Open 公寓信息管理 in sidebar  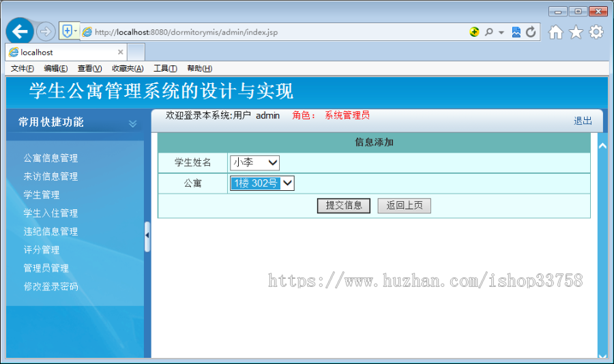coord(50,158)
